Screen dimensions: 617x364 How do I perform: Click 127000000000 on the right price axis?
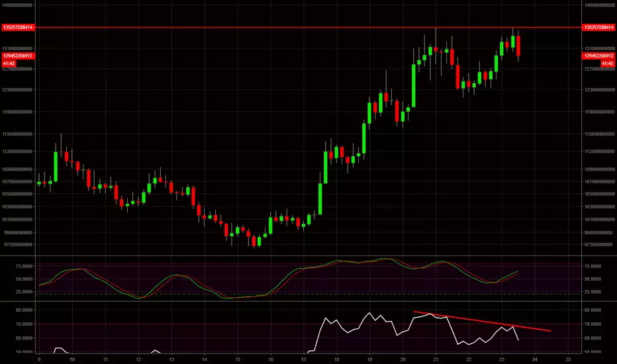click(599, 69)
